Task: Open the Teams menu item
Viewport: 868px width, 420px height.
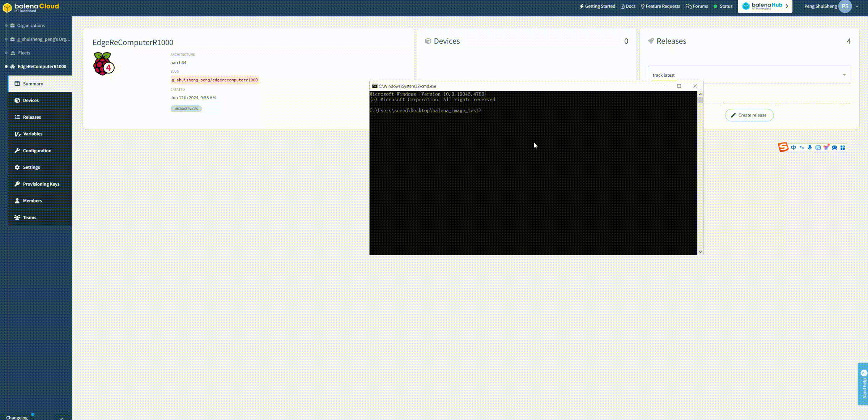Action: (x=40, y=217)
